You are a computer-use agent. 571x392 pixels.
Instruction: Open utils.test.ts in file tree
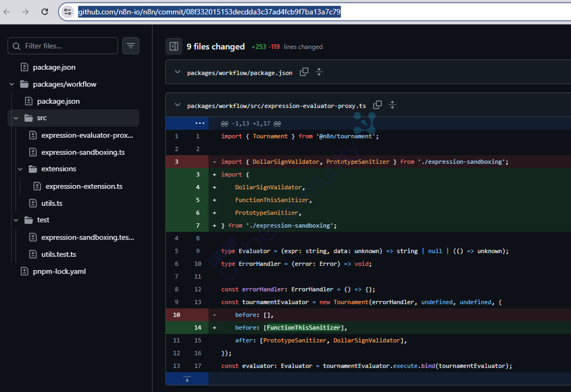point(58,254)
